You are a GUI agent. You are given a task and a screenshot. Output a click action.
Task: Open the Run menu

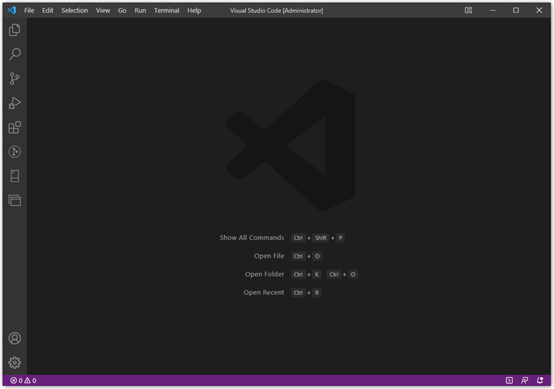(140, 11)
